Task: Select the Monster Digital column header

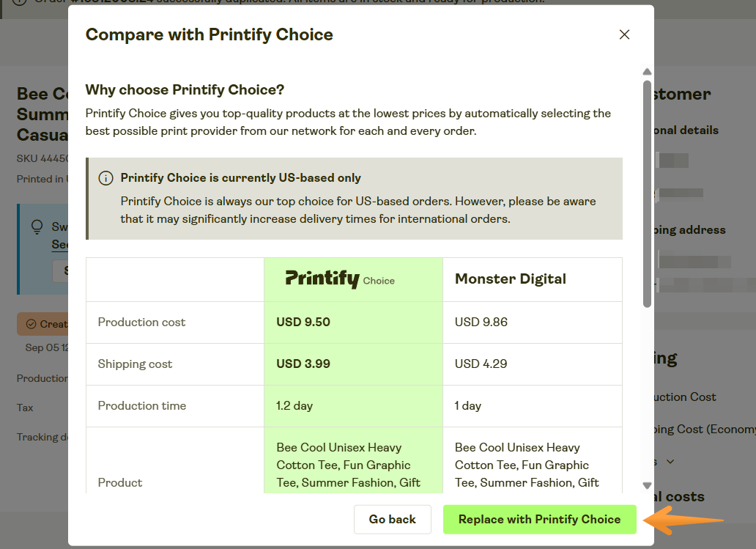Action: 511,279
